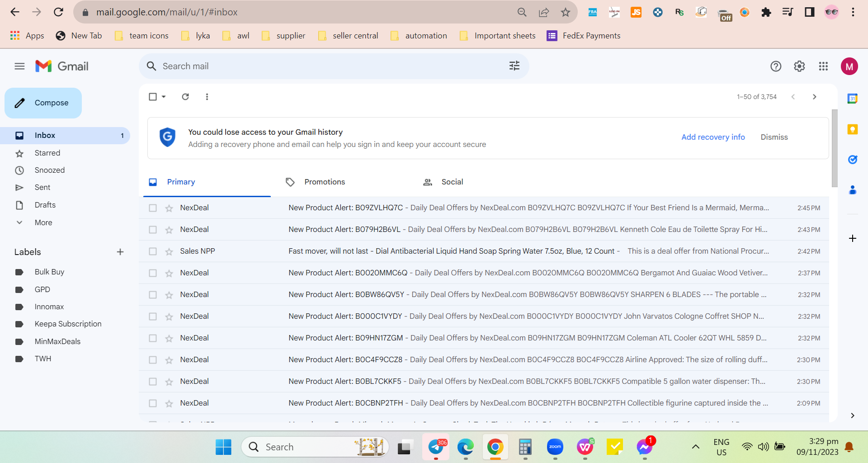Image resolution: width=868 pixels, height=463 pixels.
Task: Click the Gmail logo
Action: 62,66
